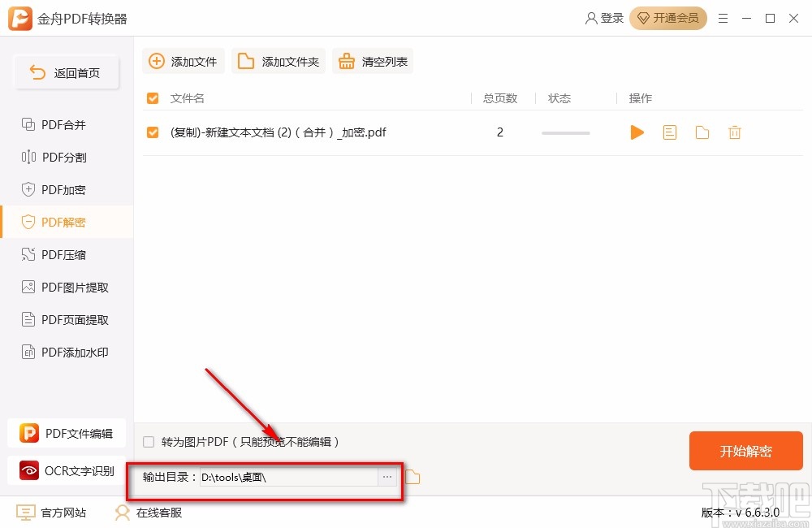The image size is (812, 528).
Task: Enable 转为图片PDF option
Action: (x=148, y=442)
